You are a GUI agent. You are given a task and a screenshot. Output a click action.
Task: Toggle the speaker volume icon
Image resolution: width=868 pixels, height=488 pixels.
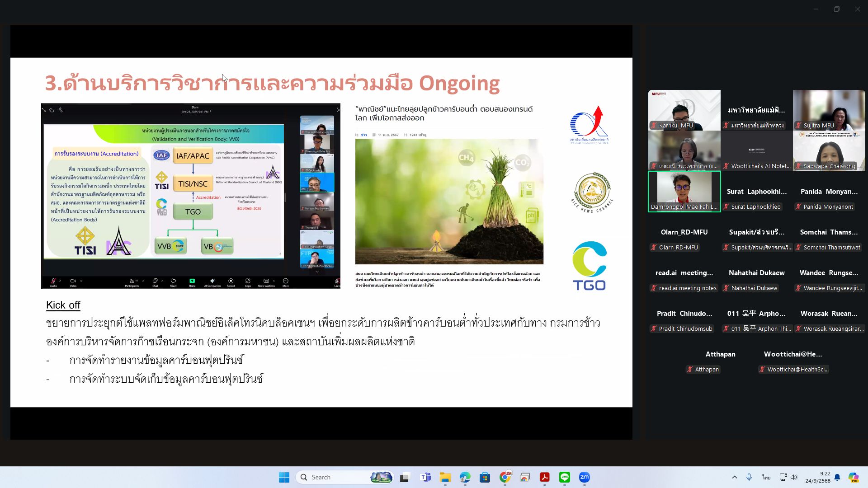pos(794,477)
